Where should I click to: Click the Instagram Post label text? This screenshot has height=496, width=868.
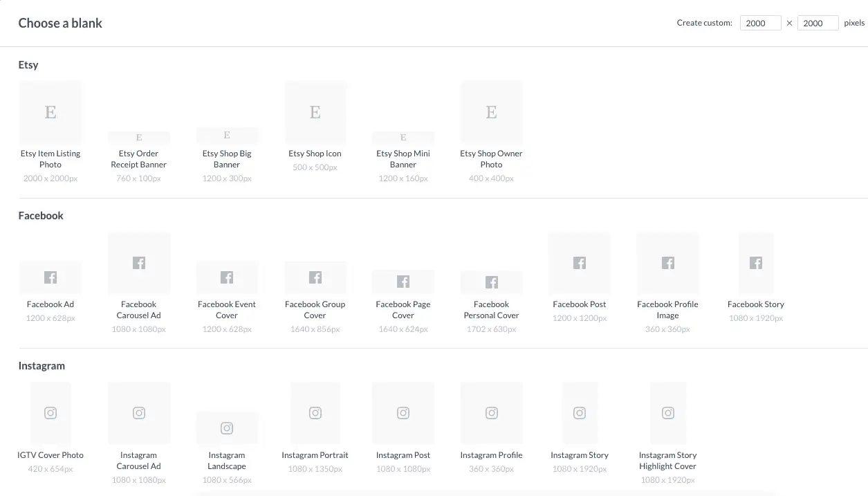tap(403, 455)
